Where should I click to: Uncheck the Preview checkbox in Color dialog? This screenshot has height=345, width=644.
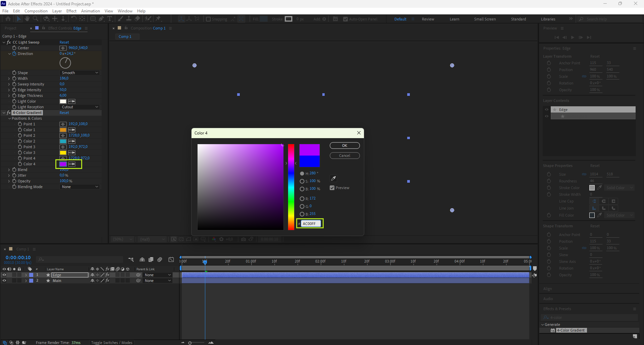pos(332,188)
